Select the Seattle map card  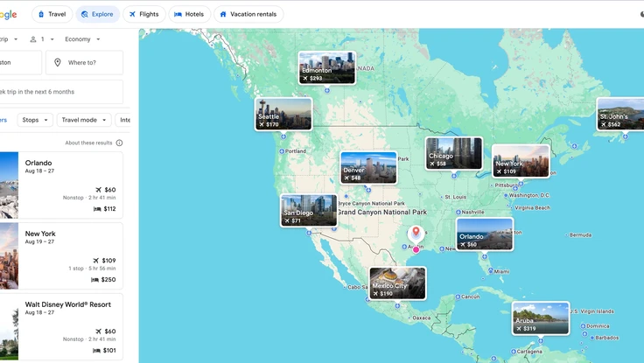pyautogui.click(x=283, y=115)
